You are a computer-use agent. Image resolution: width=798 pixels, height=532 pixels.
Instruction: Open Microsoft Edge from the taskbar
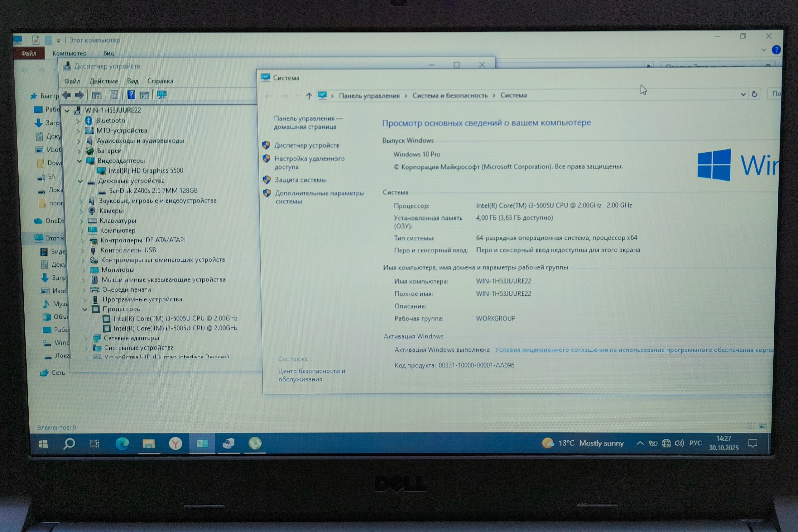click(x=122, y=444)
